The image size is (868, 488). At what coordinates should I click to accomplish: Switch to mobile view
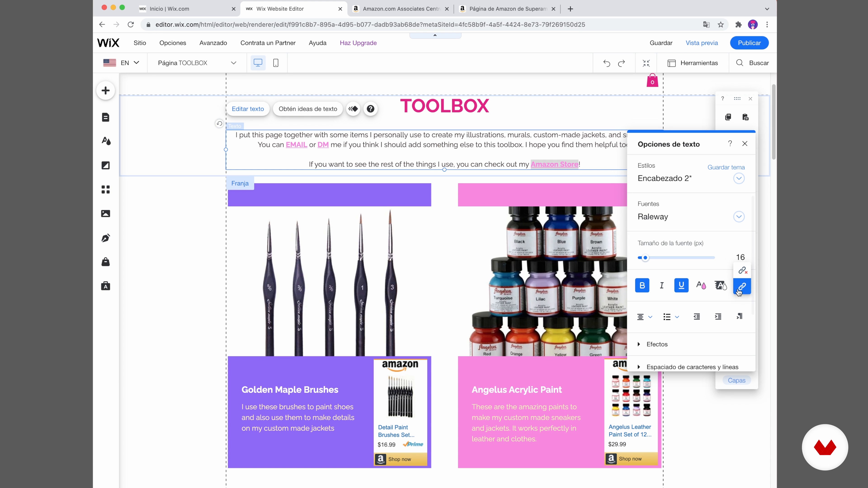276,63
